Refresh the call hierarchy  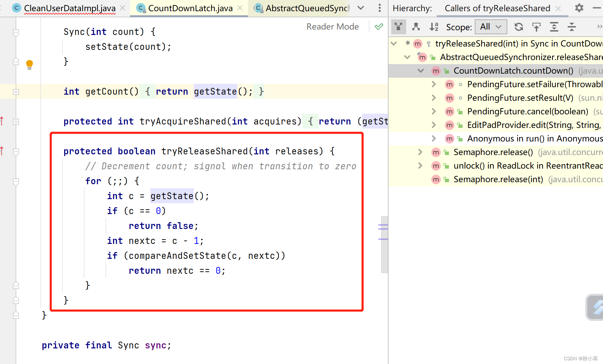519,27
